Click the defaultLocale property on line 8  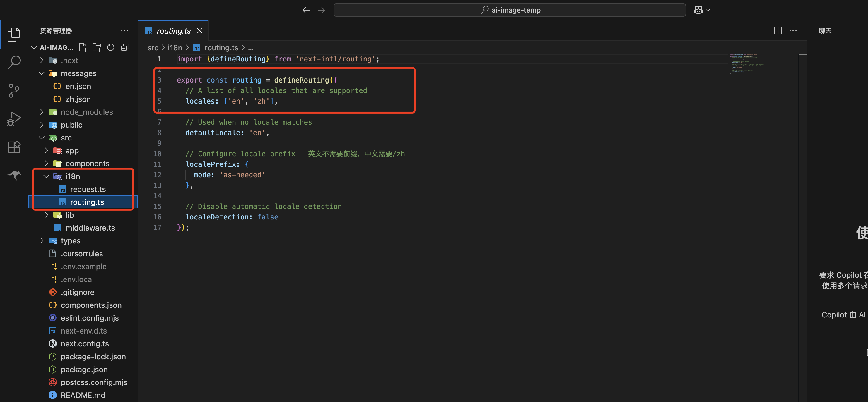213,133
